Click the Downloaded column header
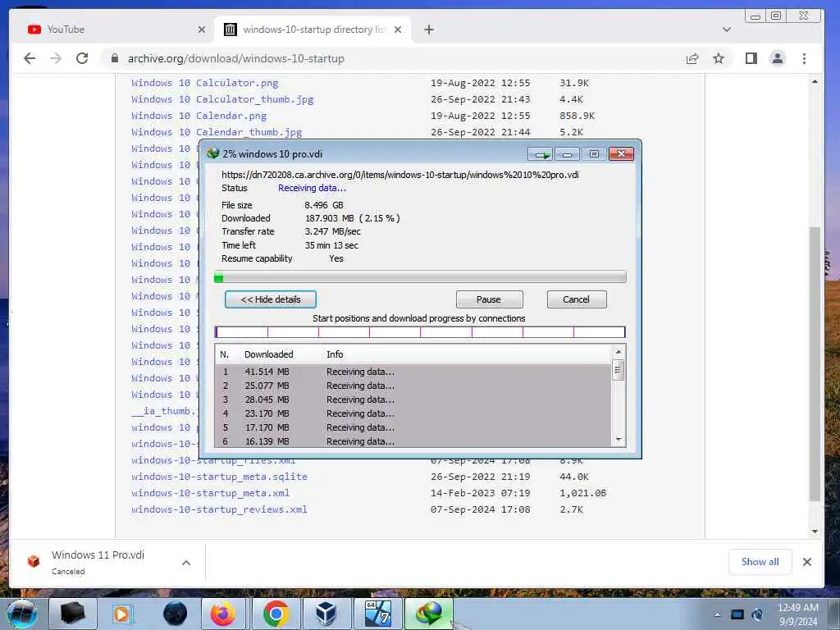This screenshot has width=840, height=630. [x=269, y=354]
